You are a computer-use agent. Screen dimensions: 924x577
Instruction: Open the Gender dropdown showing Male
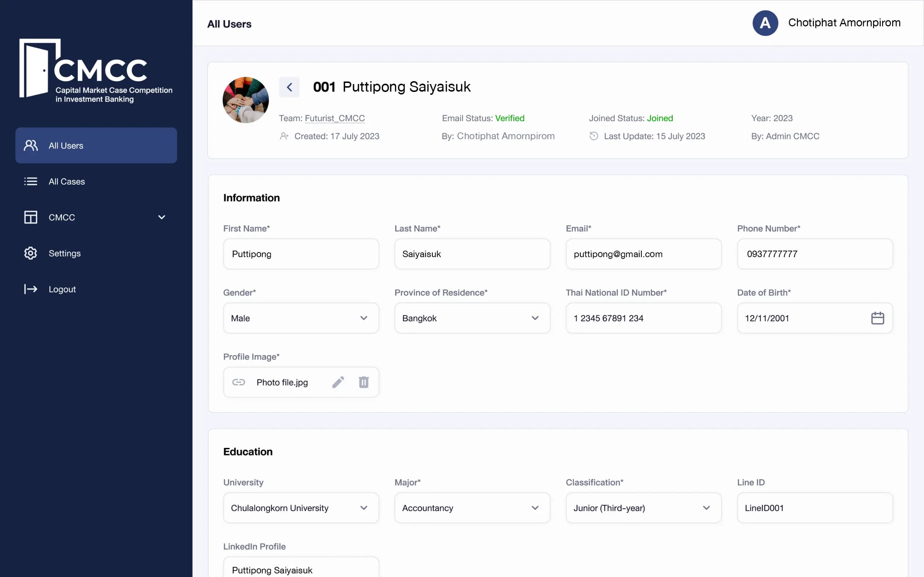(x=301, y=318)
